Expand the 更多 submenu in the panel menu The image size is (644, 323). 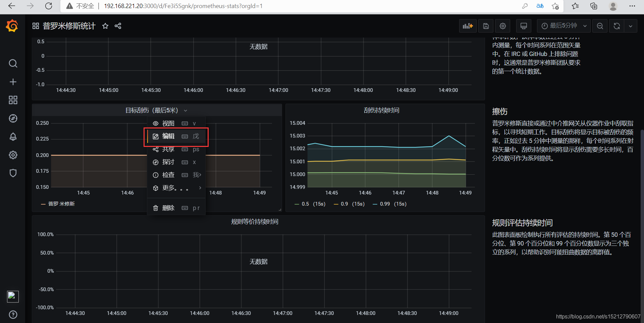tap(176, 188)
